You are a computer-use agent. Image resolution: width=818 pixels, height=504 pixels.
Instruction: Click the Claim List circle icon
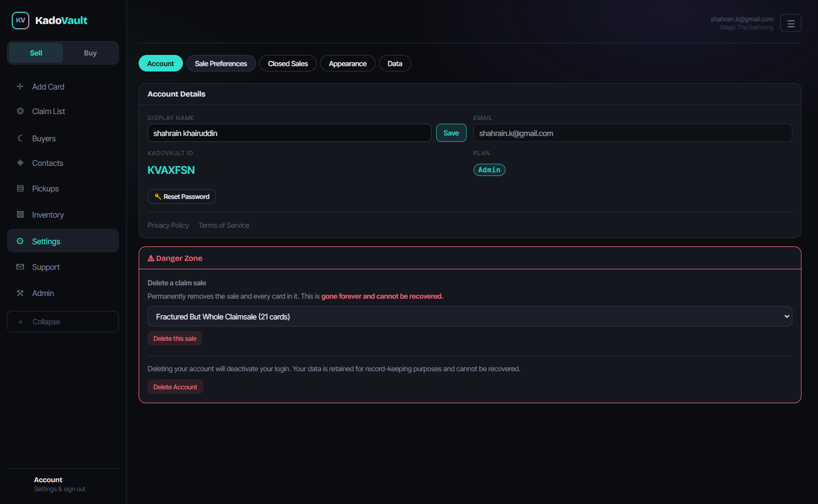[x=20, y=111]
